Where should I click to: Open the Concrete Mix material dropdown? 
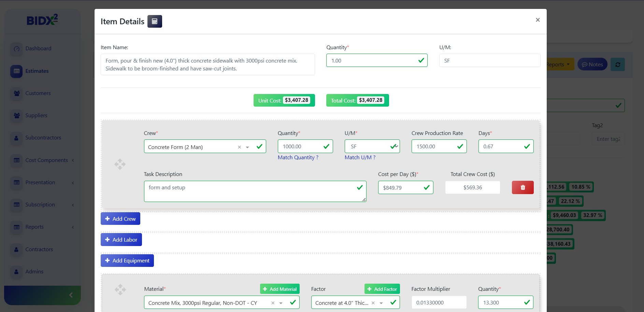(281, 302)
